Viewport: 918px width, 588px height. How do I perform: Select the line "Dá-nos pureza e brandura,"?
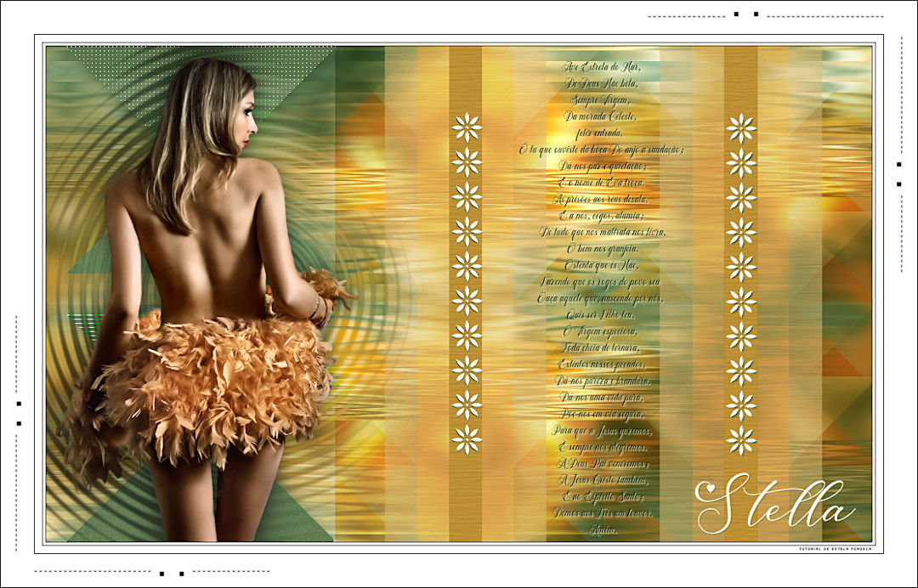(601, 382)
